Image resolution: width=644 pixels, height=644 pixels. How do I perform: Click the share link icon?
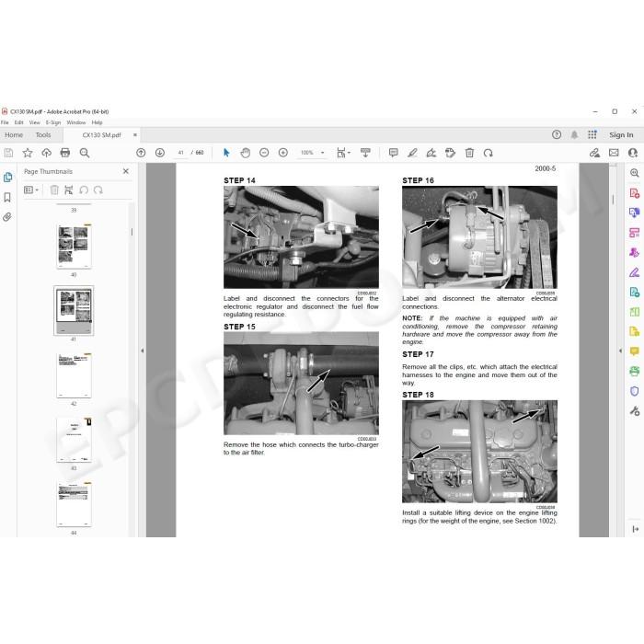(x=594, y=153)
